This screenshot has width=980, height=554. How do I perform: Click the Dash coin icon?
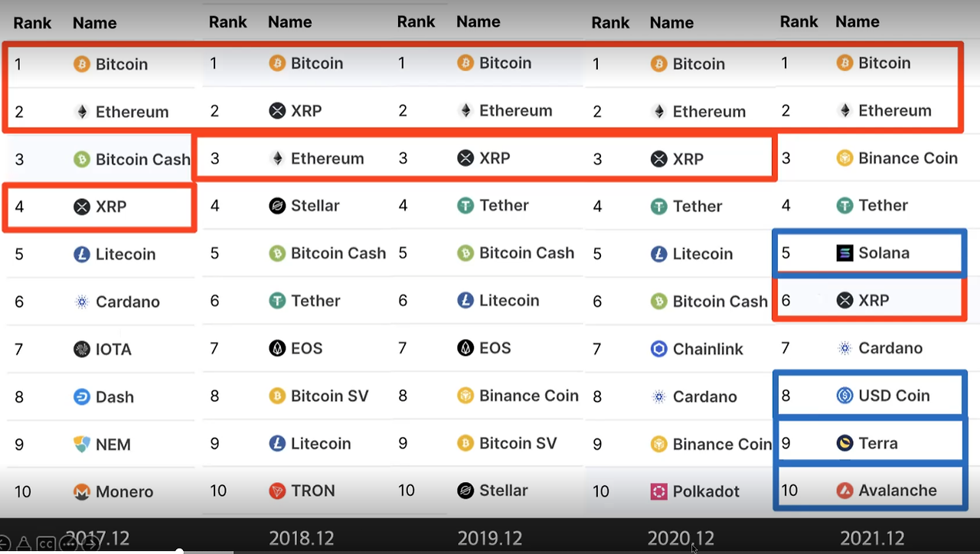click(x=82, y=397)
